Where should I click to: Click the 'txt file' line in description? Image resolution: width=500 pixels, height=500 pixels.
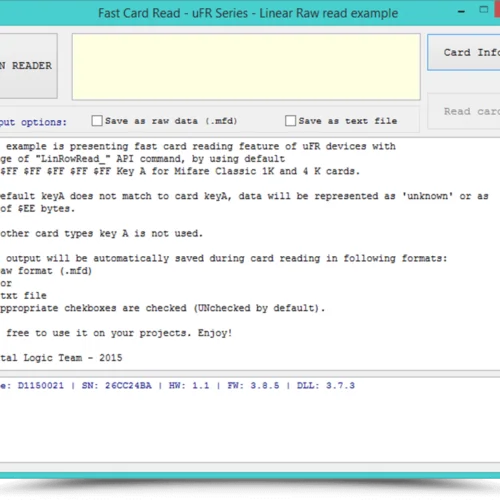coord(23,296)
